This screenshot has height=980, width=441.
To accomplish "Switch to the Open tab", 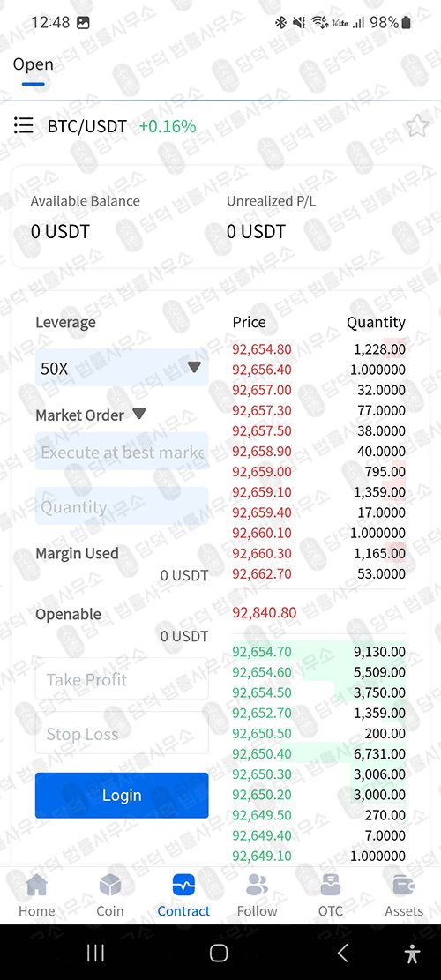I will 34,64.
